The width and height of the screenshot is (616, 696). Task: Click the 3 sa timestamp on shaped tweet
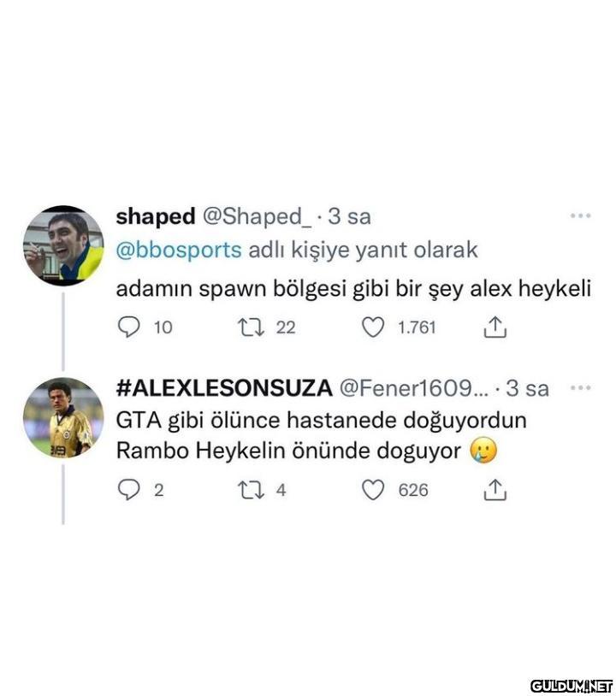(349, 216)
